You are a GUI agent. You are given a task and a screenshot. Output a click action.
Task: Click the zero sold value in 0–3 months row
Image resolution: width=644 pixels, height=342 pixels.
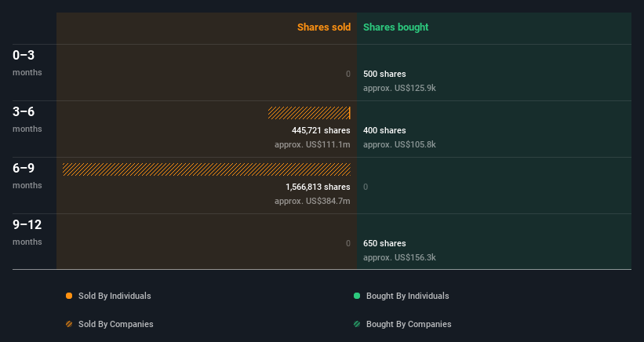[x=348, y=74]
